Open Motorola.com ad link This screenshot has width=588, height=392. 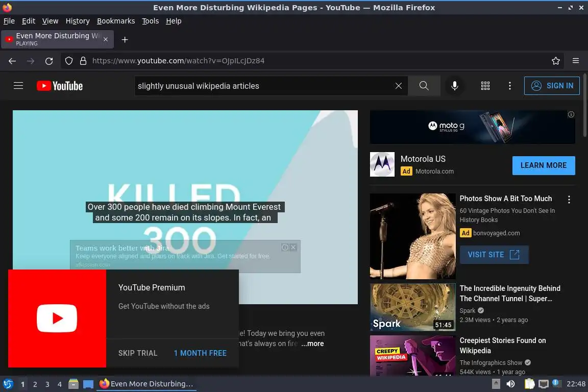434,171
